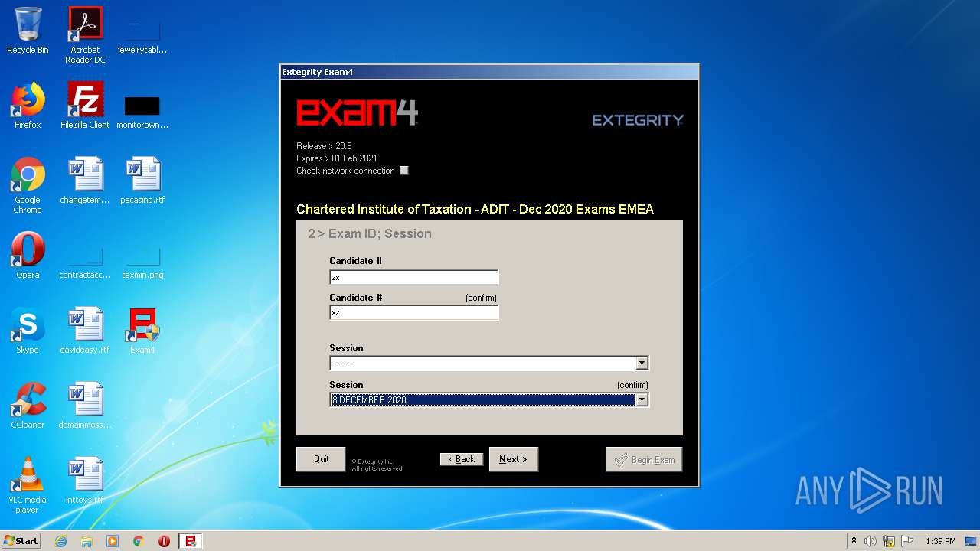Expand the first Session dropdown
Screen dimensions: 980x551
coord(642,363)
